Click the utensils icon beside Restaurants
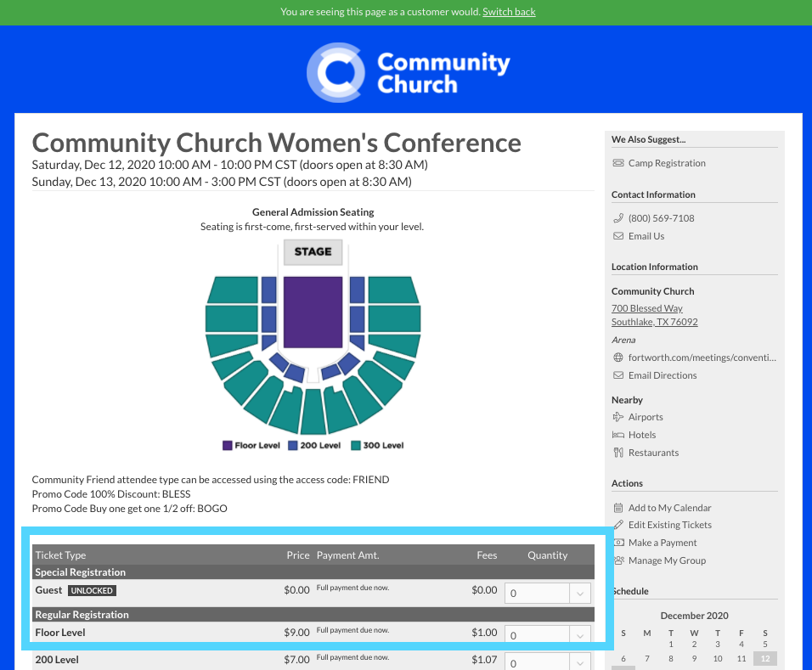 pyautogui.click(x=619, y=453)
